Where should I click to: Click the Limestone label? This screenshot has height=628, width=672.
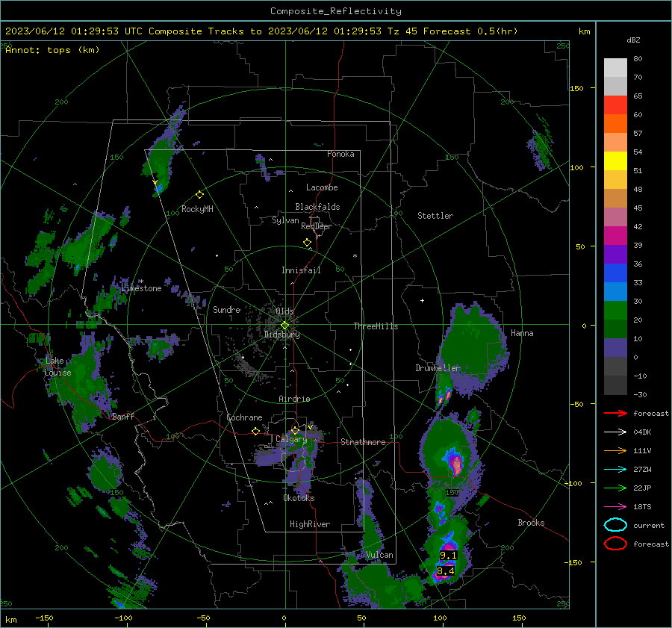[x=141, y=288]
